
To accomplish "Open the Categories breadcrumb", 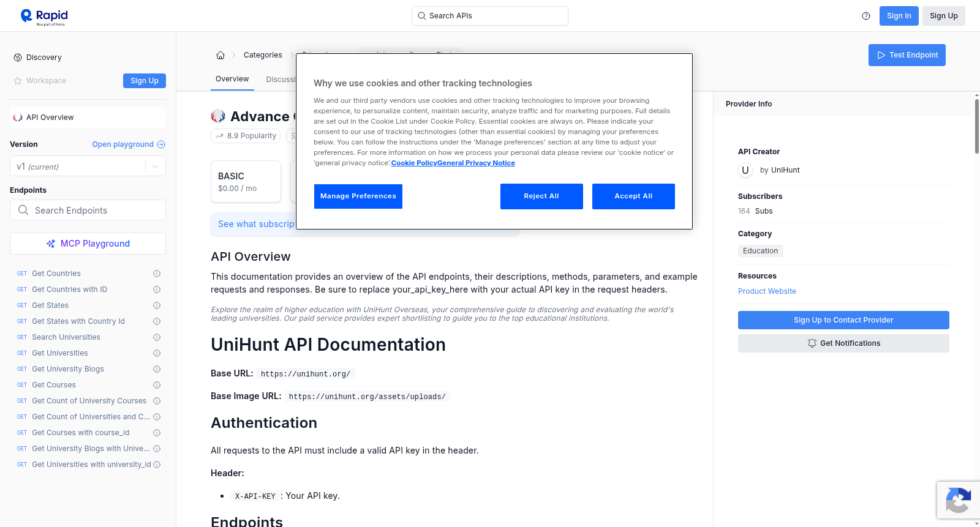I will click(x=263, y=55).
